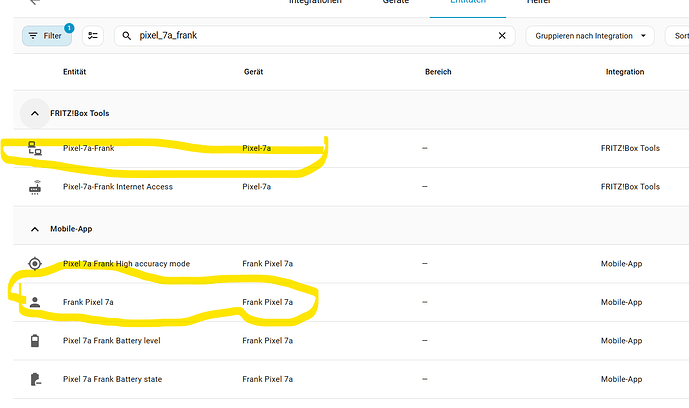Click the Battery state icon
The image size is (689, 408).
[35, 379]
